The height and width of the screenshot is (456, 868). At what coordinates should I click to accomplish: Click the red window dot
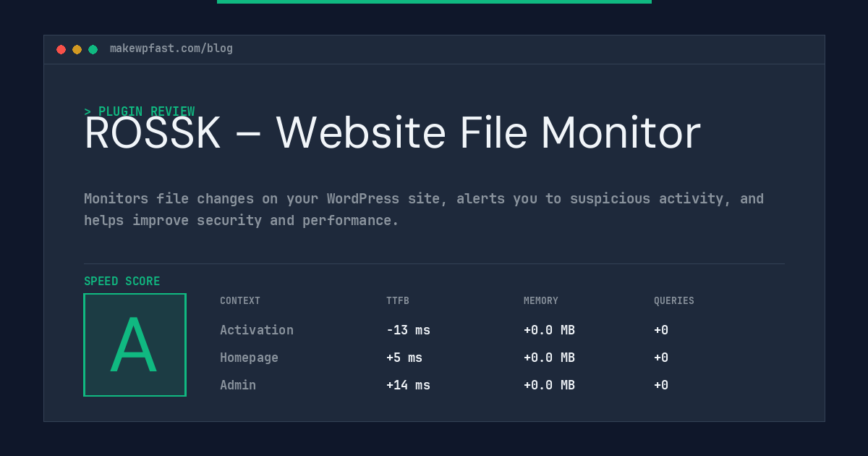(61, 49)
